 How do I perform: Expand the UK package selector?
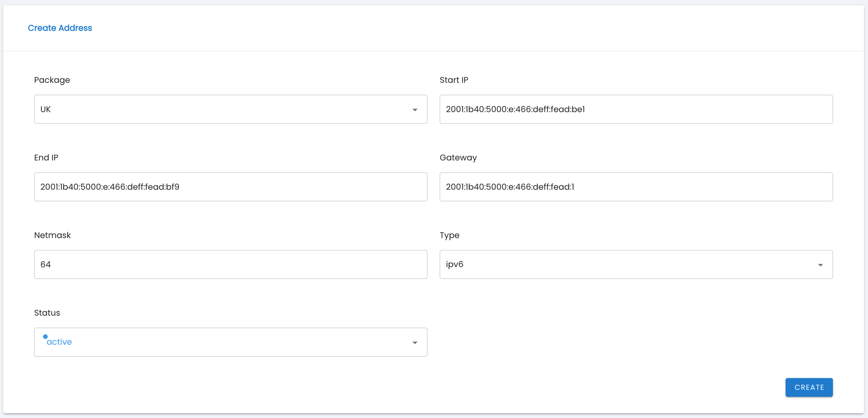coord(231,109)
